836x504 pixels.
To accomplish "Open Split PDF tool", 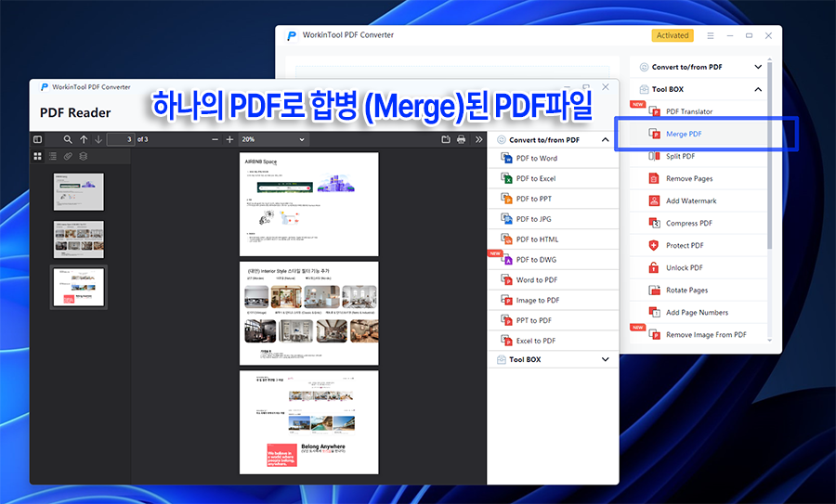I will pos(699,157).
